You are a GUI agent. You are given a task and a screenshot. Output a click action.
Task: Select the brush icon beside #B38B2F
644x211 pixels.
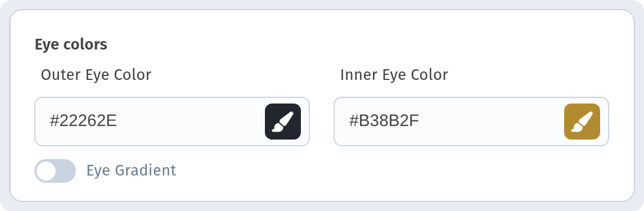582,122
